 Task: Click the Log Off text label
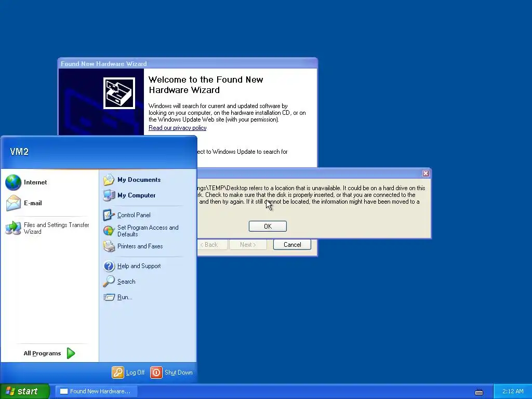tap(136, 373)
